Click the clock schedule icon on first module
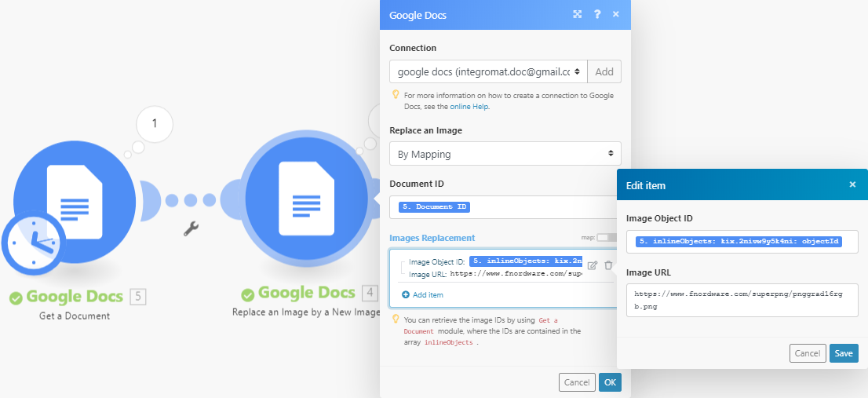868x398 pixels. (33, 243)
